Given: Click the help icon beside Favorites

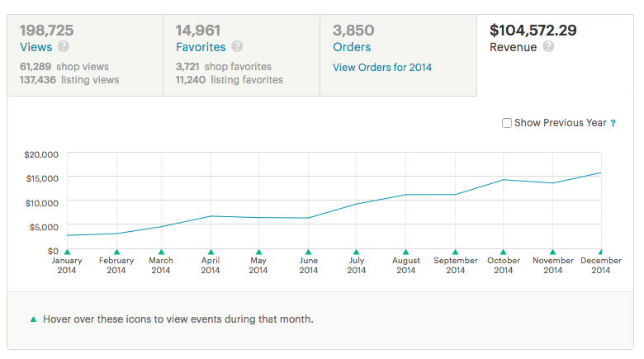Looking at the screenshot, I should tap(237, 46).
